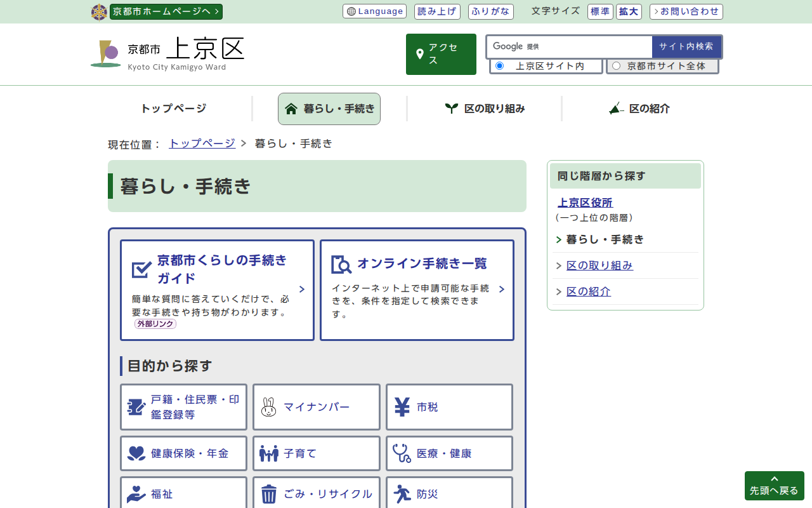Click the Kamigyo Ward logo
The width and height of the screenshot is (812, 508).
pyautogui.click(x=167, y=53)
